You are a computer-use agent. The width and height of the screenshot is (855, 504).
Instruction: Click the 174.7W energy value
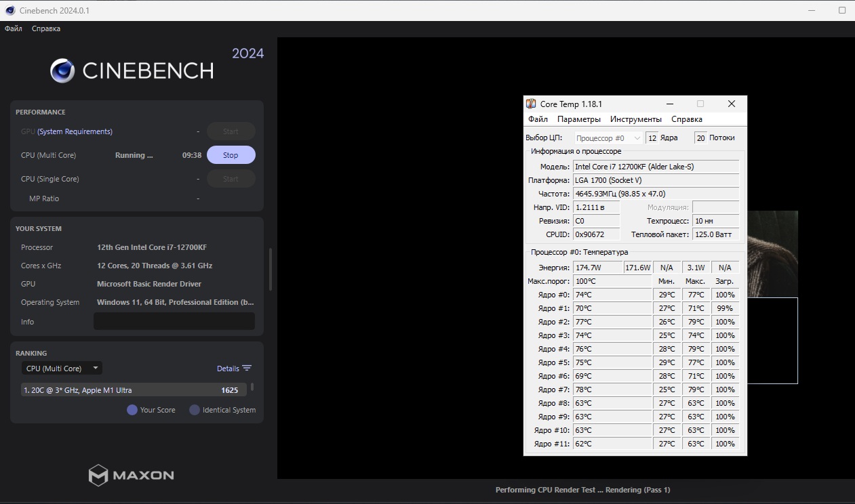pos(597,268)
